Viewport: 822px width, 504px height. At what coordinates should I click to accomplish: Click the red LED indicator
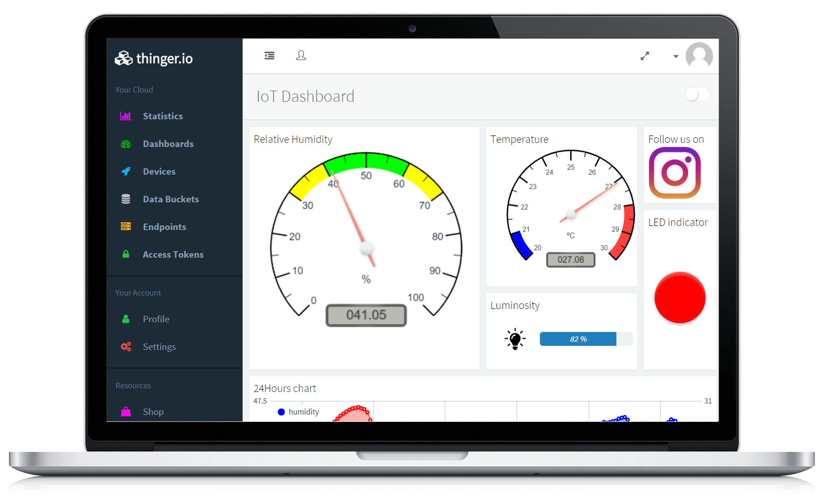click(680, 297)
